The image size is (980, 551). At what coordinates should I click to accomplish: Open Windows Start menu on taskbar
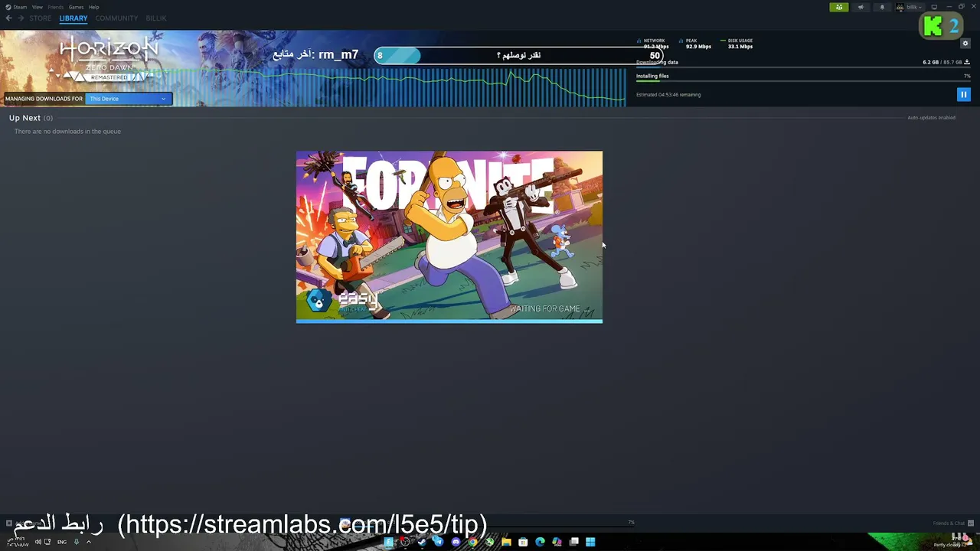click(590, 542)
